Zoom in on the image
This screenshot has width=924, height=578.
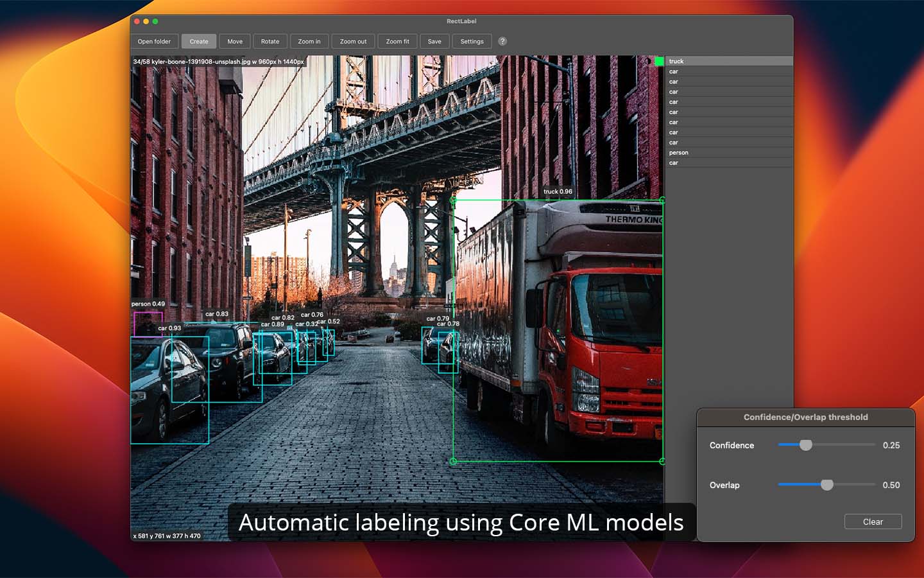click(309, 41)
